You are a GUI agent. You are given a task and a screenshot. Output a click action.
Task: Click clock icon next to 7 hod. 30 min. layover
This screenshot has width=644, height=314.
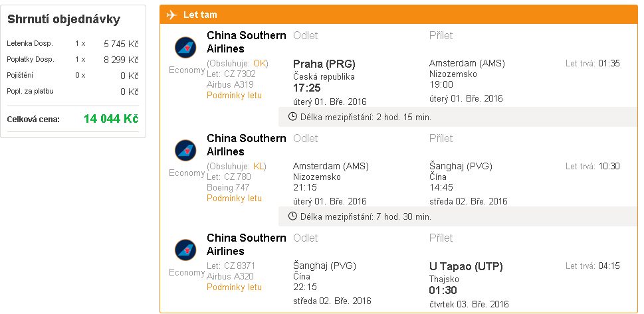292,216
